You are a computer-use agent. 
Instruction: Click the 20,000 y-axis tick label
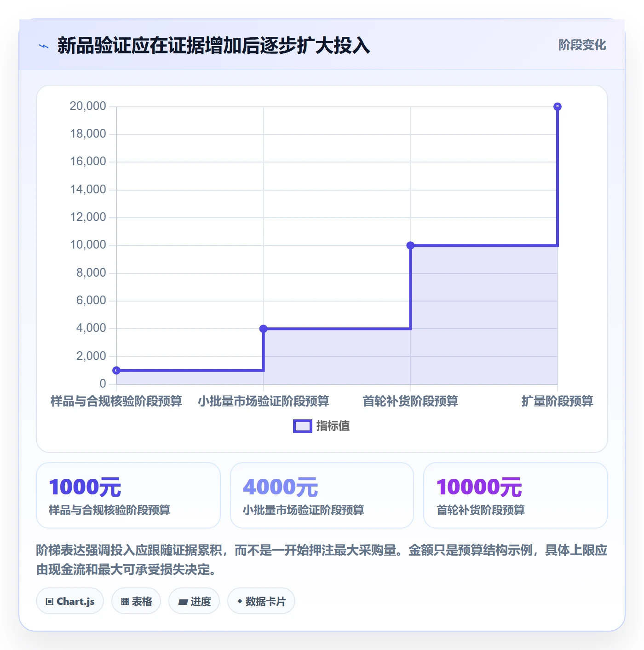88,106
